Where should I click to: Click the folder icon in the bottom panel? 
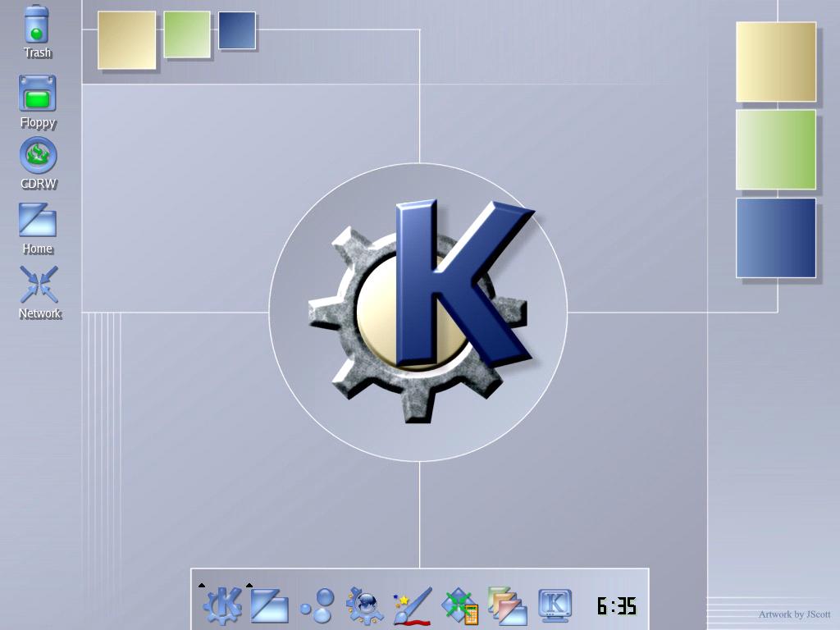point(269,606)
